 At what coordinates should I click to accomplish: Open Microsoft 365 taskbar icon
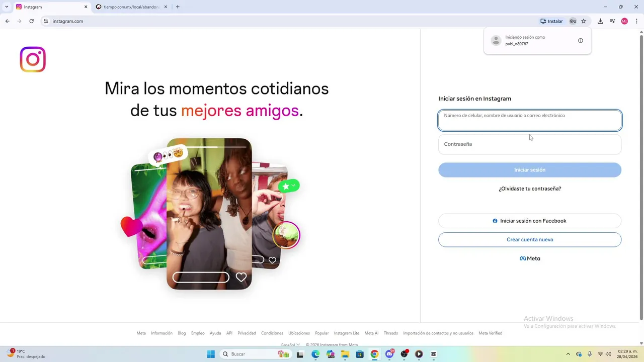330,354
